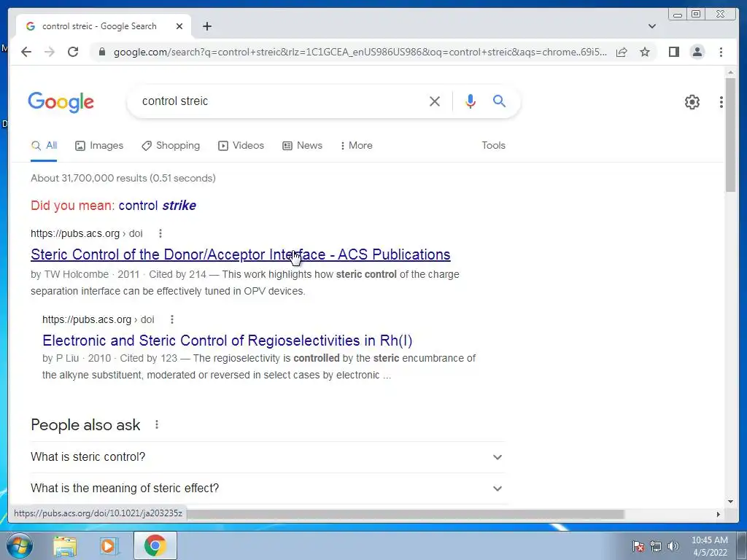Screen dimensions: 747x560
Task: Click the scrollbar up arrow
Action: tap(730, 72)
